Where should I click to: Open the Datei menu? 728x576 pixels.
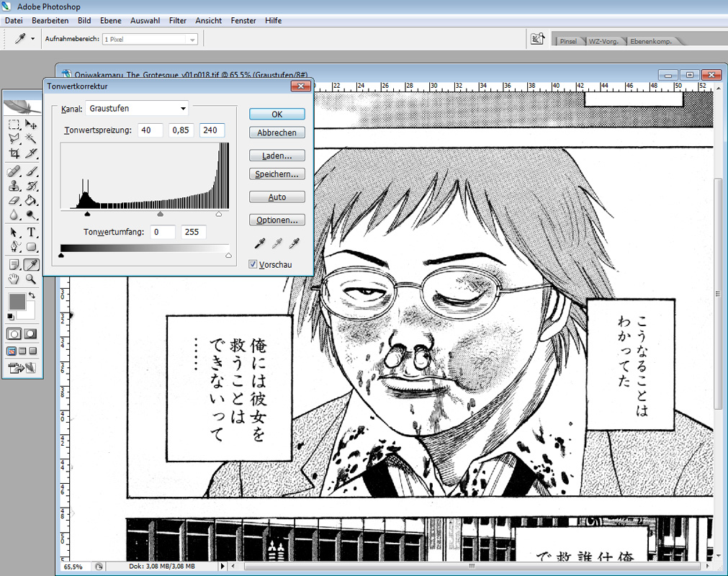[14, 20]
